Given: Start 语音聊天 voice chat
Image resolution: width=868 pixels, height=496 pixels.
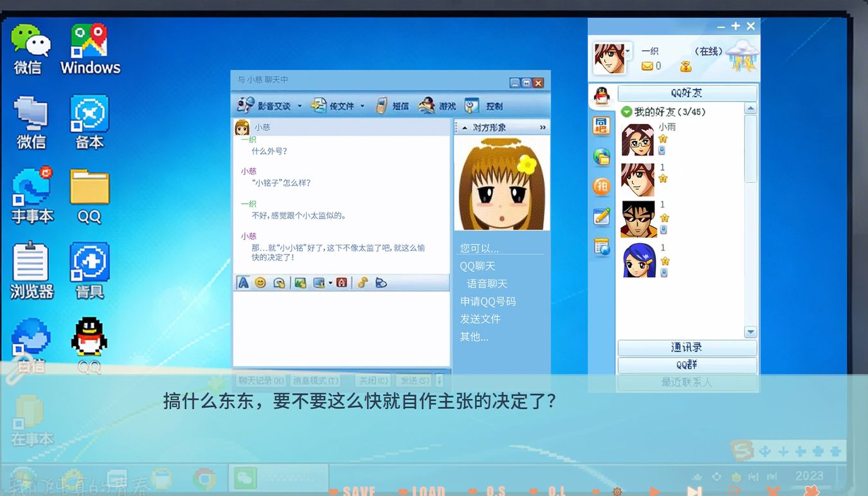Looking at the screenshot, I should click(487, 284).
